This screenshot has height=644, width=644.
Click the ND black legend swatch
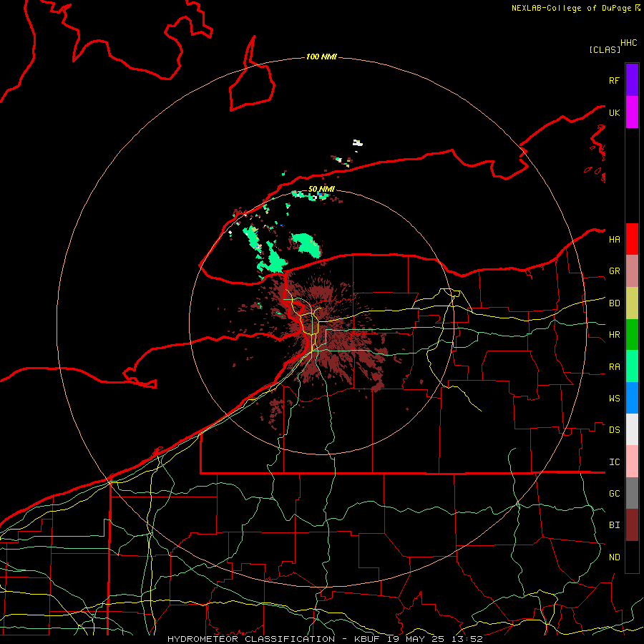tap(632, 557)
